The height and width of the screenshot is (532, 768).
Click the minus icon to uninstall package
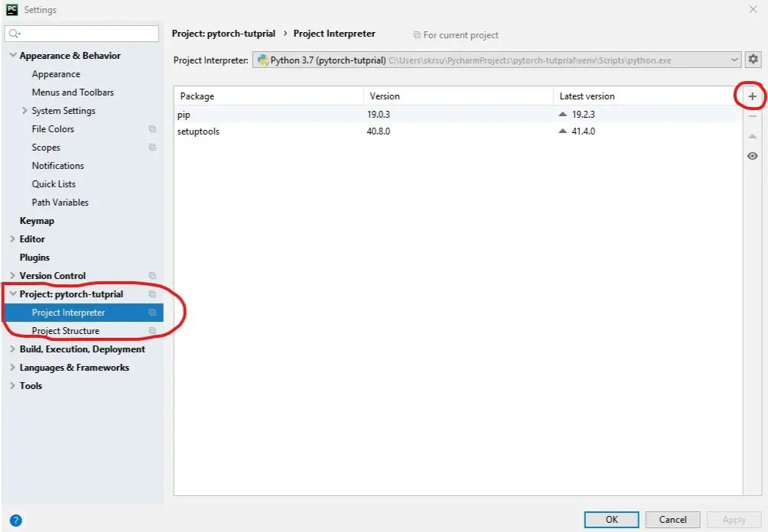tap(752, 116)
